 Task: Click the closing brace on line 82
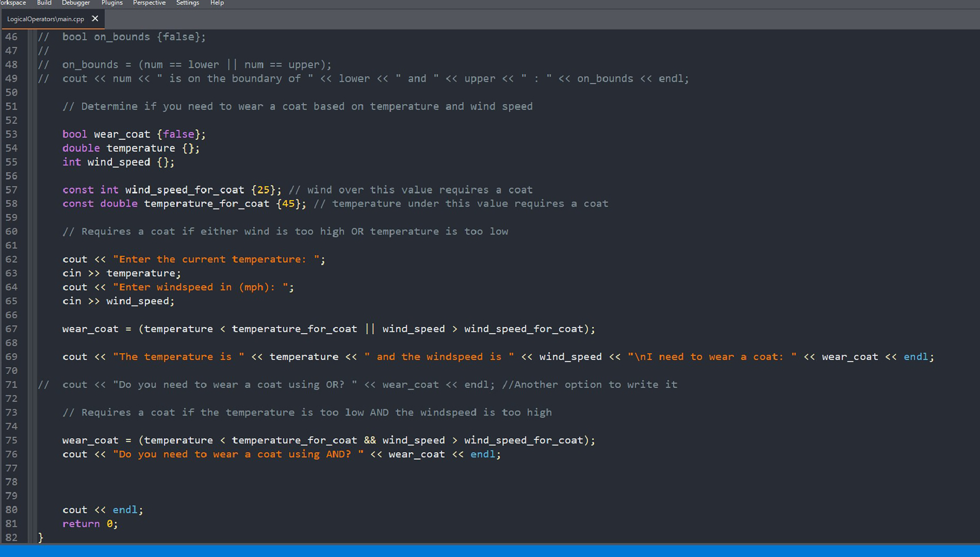click(x=41, y=537)
